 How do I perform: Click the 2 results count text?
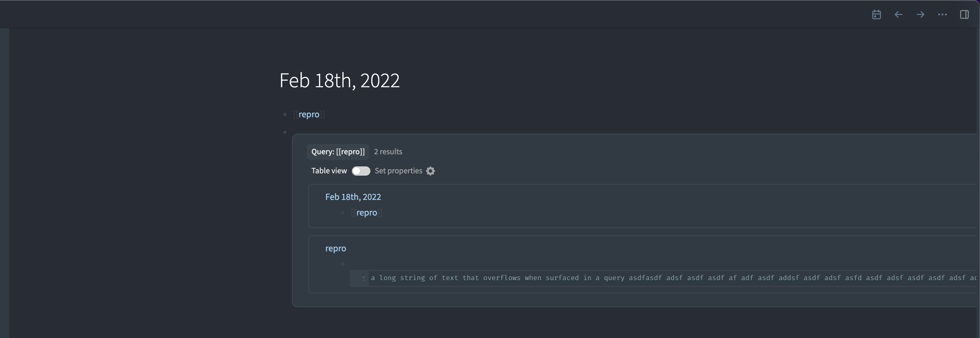coord(388,151)
